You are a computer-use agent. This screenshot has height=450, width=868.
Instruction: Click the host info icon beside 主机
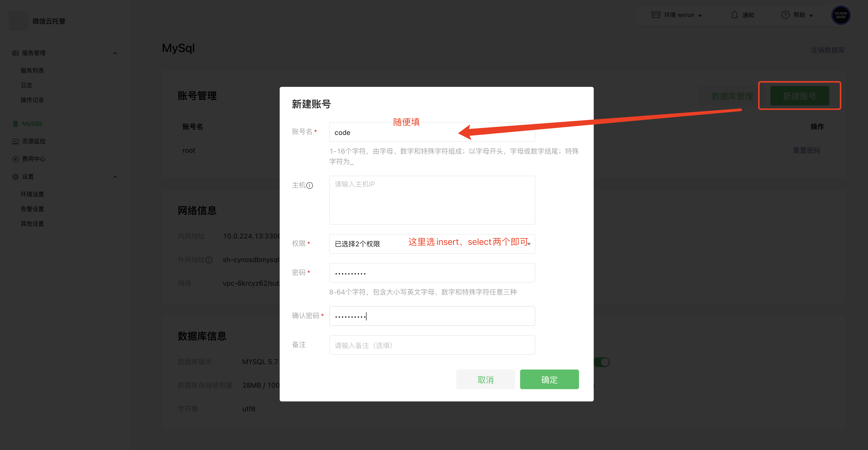310,185
